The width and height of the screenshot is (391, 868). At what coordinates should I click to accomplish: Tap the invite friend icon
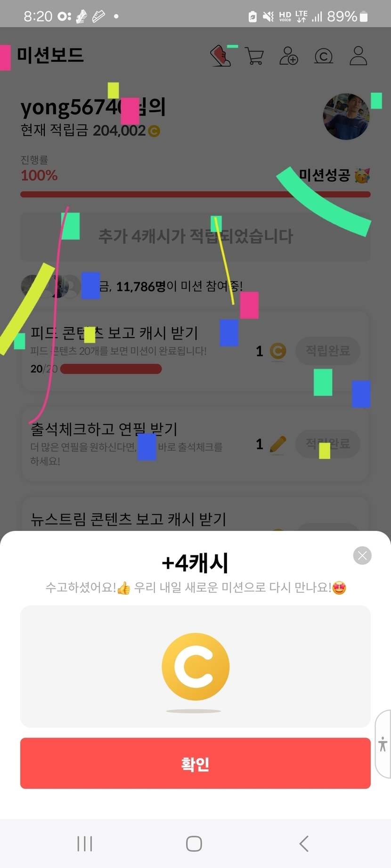pos(289,56)
